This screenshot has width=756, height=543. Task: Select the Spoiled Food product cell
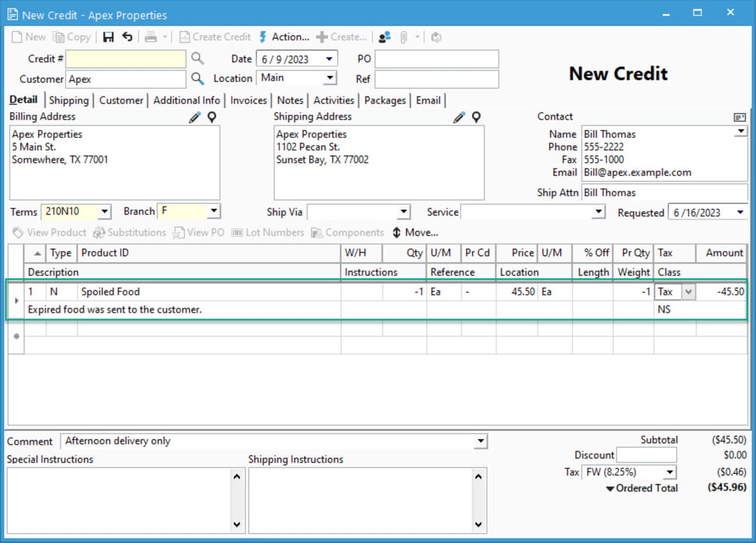coord(209,292)
